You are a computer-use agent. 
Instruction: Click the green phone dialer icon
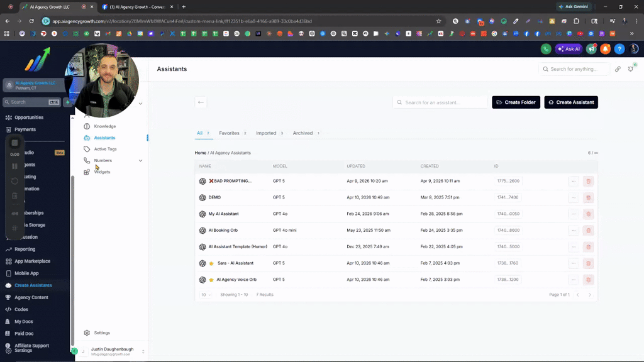pyautogui.click(x=546, y=49)
